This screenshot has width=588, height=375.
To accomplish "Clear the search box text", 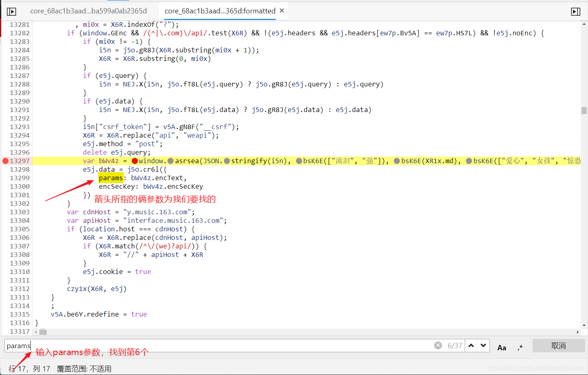I will 438,345.
